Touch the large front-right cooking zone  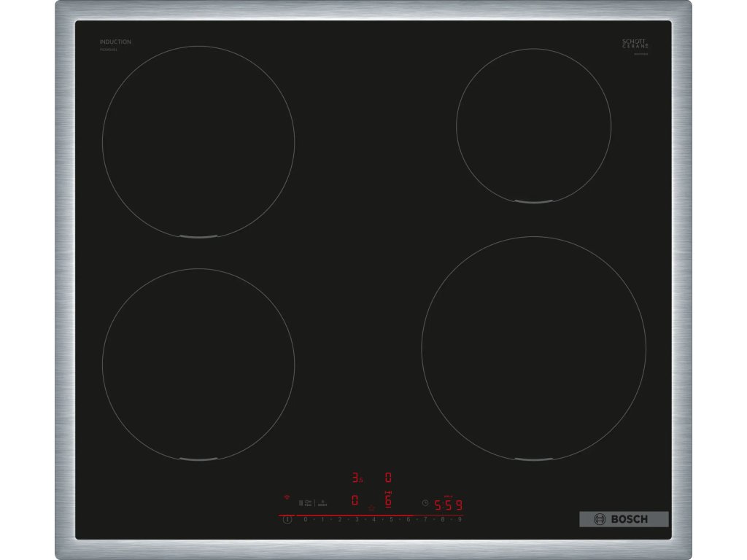[x=533, y=349]
